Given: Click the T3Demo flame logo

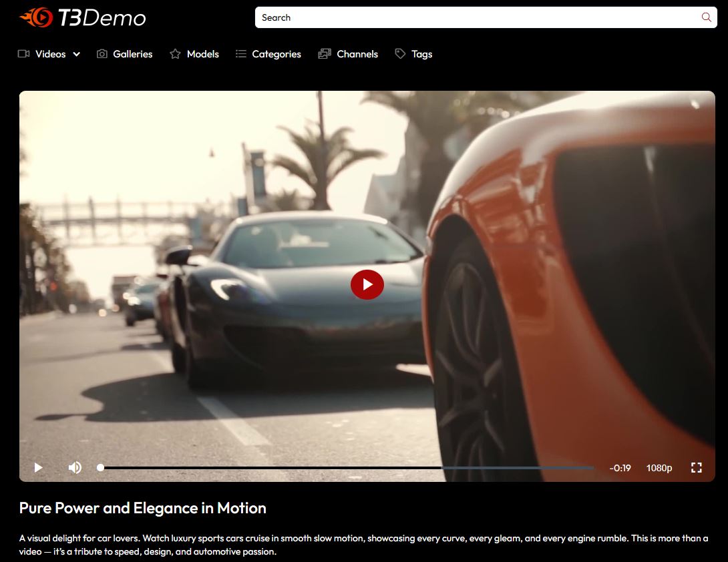Looking at the screenshot, I should 36,17.
